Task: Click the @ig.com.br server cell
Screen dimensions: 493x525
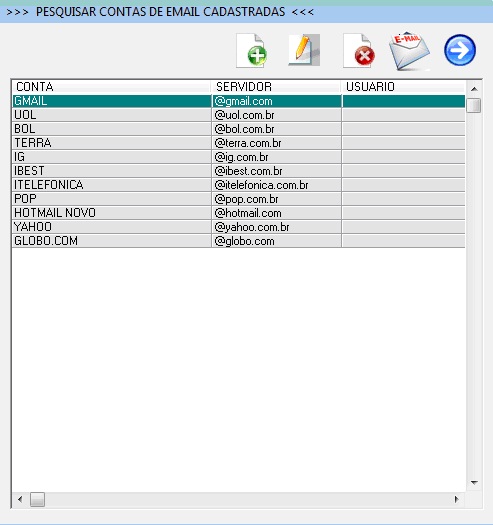Action: (277, 157)
